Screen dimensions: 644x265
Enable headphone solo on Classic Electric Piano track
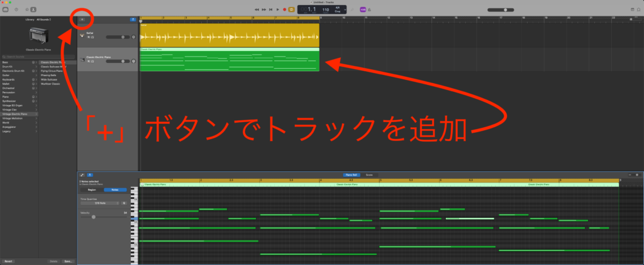pos(92,62)
